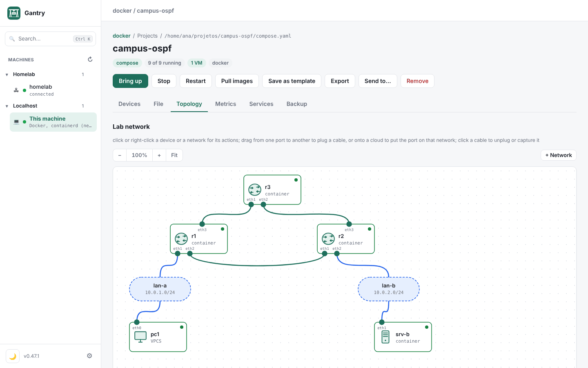
Task: Open the Backup tab
Action: 297,104
